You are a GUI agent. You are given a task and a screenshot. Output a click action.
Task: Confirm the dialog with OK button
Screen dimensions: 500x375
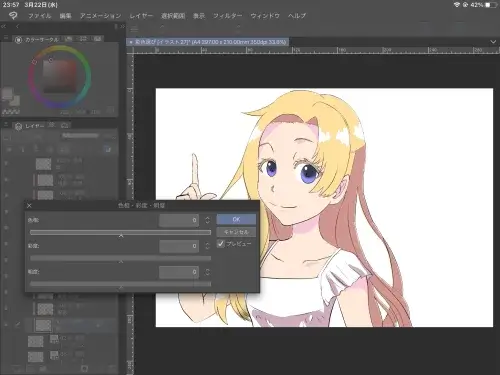click(x=236, y=219)
